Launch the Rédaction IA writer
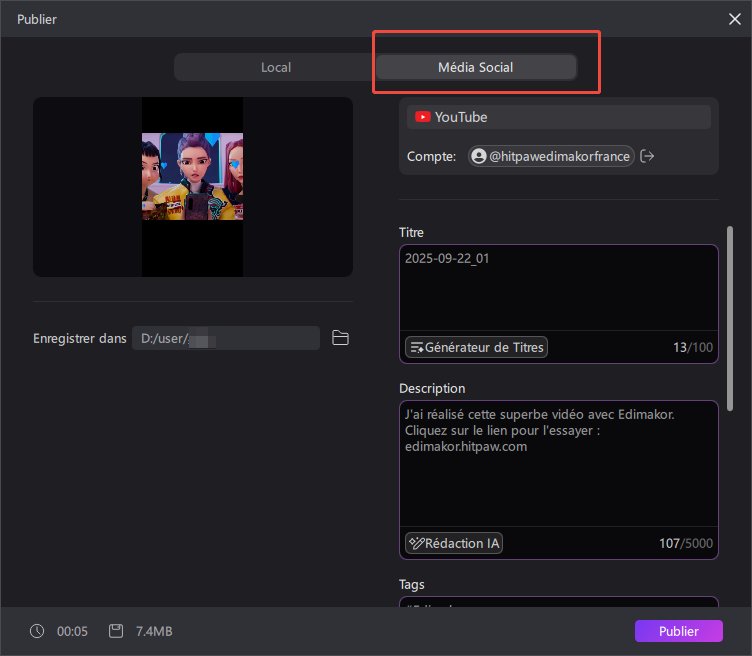 (454, 543)
